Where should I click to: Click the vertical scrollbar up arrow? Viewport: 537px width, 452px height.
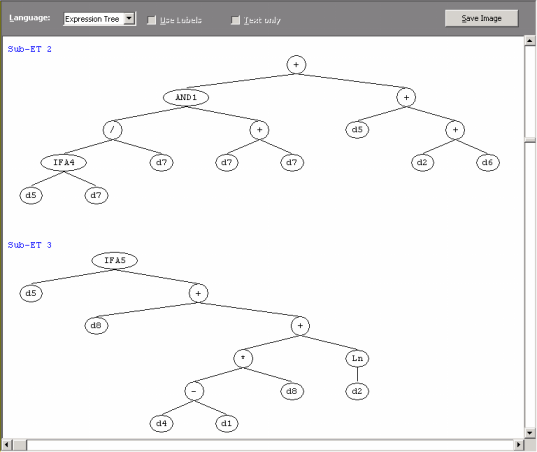coord(529,40)
